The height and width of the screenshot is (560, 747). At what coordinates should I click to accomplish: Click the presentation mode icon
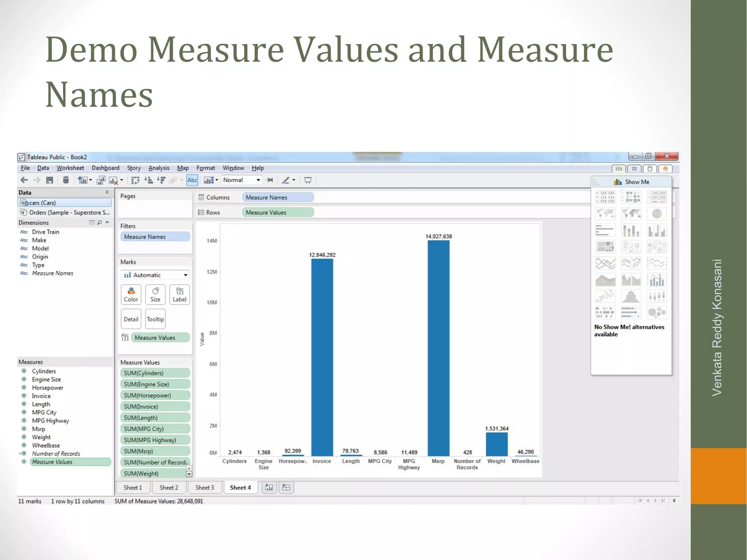click(x=308, y=180)
